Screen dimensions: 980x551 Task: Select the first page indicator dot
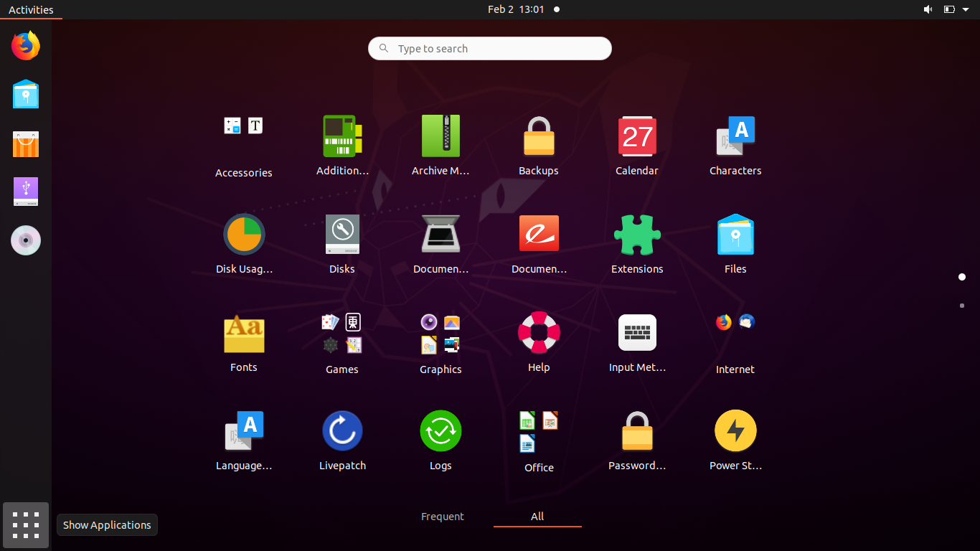(x=962, y=277)
